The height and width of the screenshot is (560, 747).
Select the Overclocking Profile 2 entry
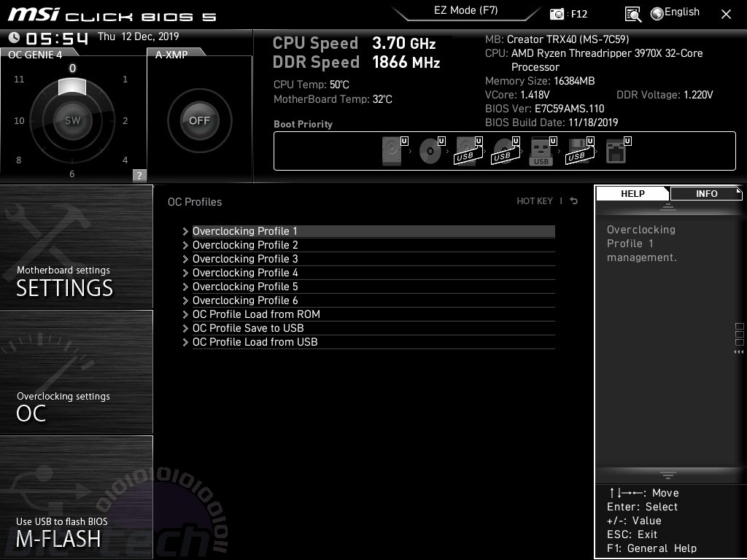[373, 245]
